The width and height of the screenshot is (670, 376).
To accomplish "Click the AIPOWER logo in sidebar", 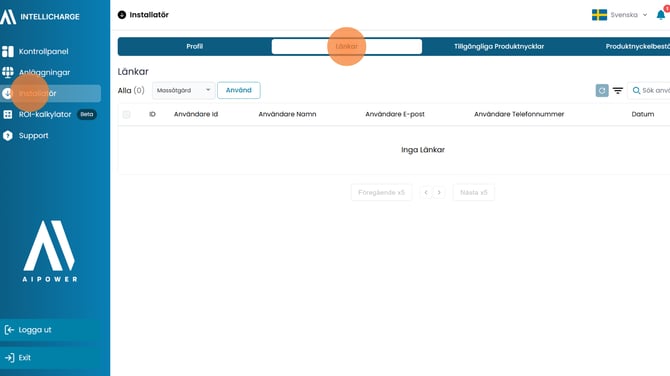I will pyautogui.click(x=50, y=251).
